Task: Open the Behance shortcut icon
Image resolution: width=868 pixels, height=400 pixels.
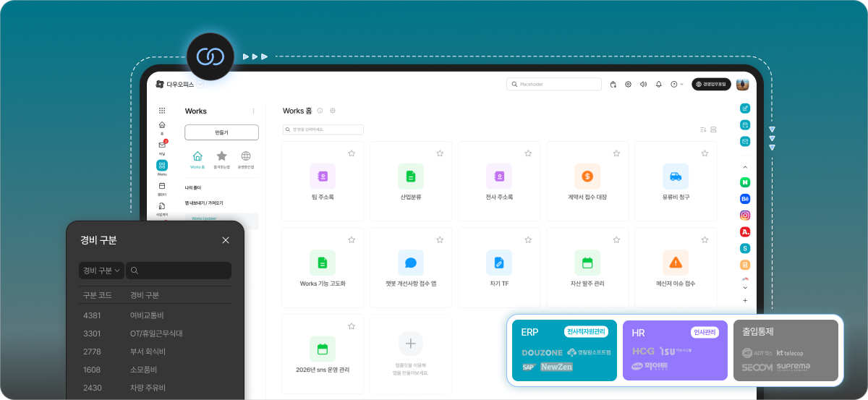Action: coord(745,198)
